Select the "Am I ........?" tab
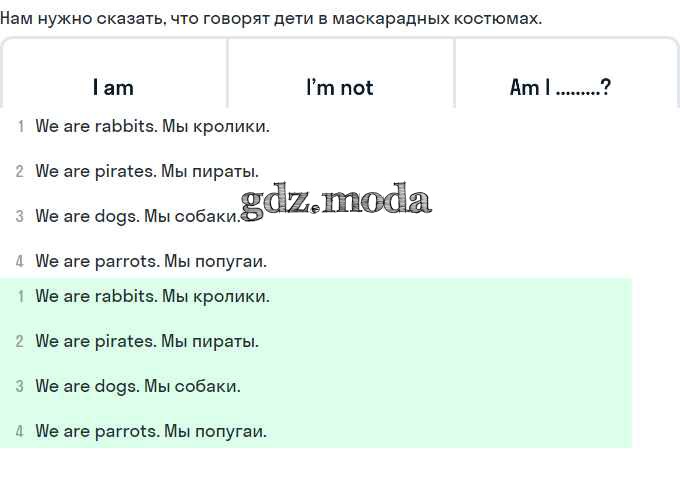Viewport: 680px width, 483px height. (x=560, y=87)
